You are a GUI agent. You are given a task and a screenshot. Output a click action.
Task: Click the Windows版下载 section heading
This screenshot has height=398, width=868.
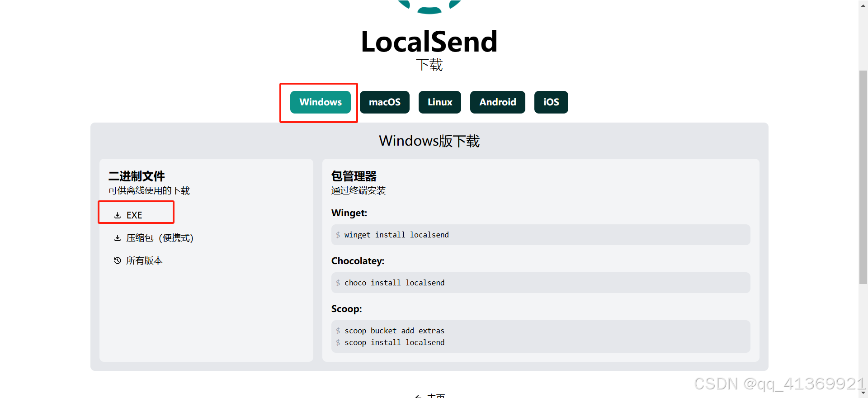(x=429, y=141)
